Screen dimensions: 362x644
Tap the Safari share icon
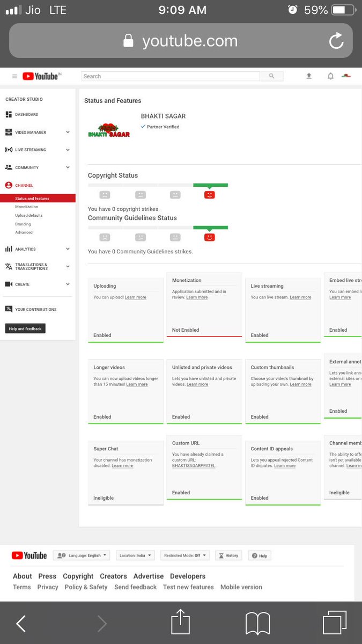(x=181, y=621)
